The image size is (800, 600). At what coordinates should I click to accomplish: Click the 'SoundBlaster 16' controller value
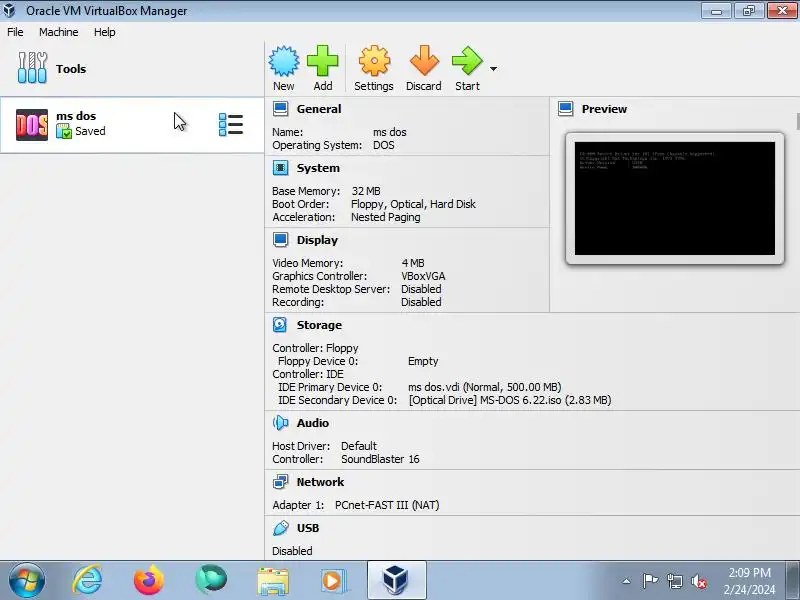pyautogui.click(x=380, y=459)
